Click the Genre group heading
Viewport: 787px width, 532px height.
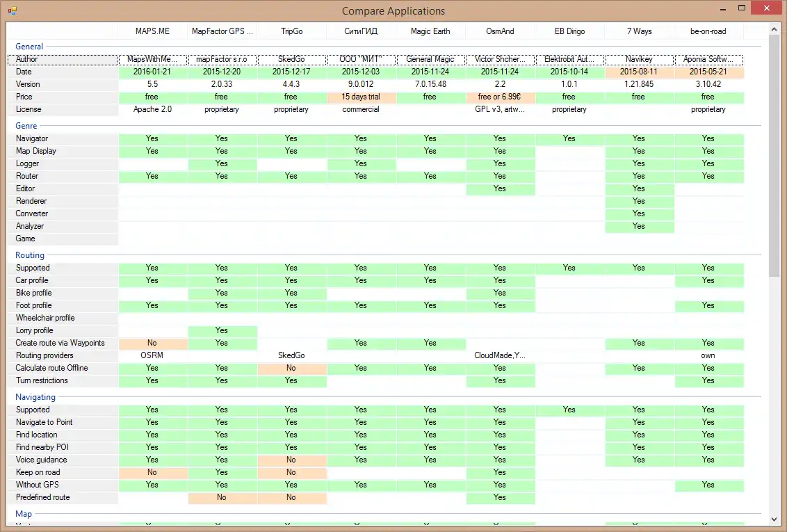(x=26, y=125)
